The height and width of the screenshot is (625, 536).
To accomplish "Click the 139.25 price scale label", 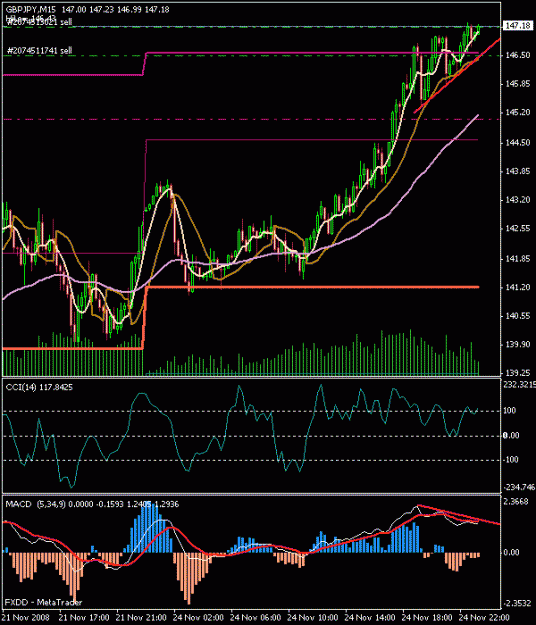I will click(x=518, y=373).
